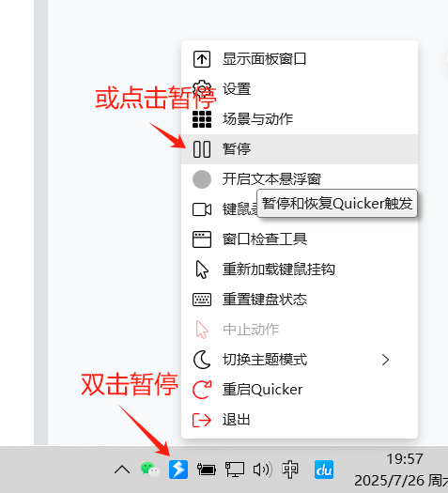Show hidden tray icons with the up chevron
Viewport: 448px width, 493px height.
pos(122,470)
